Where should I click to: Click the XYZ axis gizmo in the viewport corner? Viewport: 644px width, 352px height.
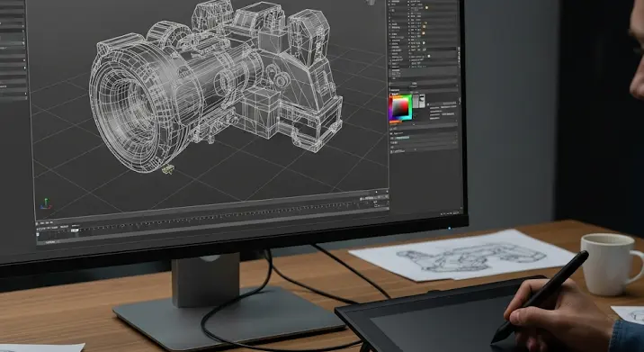coord(46,203)
